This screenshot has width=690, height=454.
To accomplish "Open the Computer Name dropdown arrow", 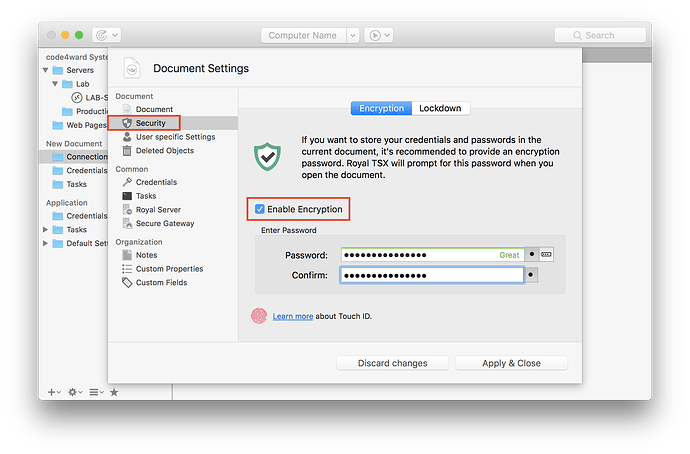I will 352,35.
